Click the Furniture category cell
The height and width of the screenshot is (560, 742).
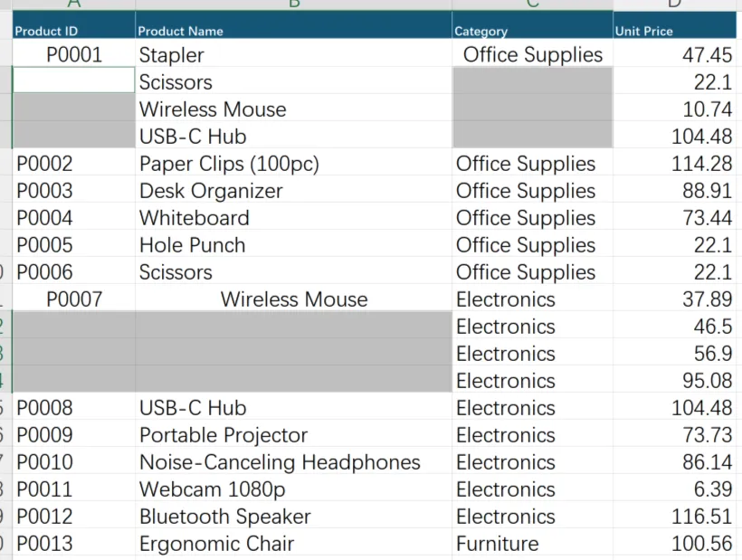[532, 544]
